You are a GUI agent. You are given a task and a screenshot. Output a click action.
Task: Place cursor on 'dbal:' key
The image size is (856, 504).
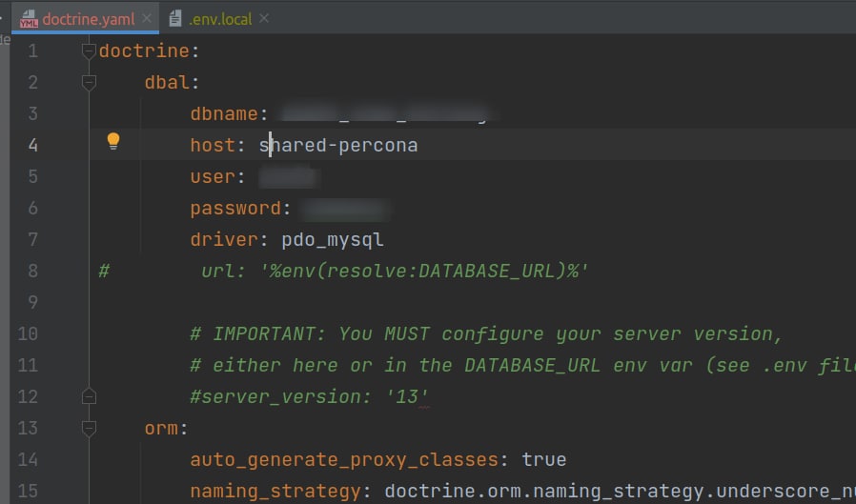172,82
